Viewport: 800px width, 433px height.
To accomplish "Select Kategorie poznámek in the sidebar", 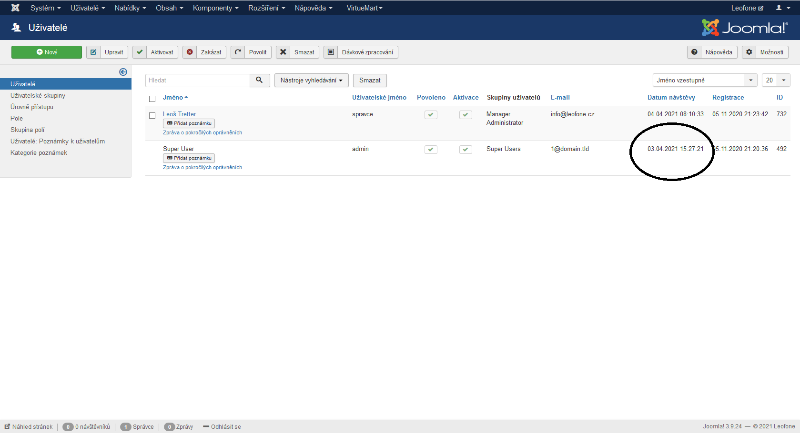I will (39, 152).
